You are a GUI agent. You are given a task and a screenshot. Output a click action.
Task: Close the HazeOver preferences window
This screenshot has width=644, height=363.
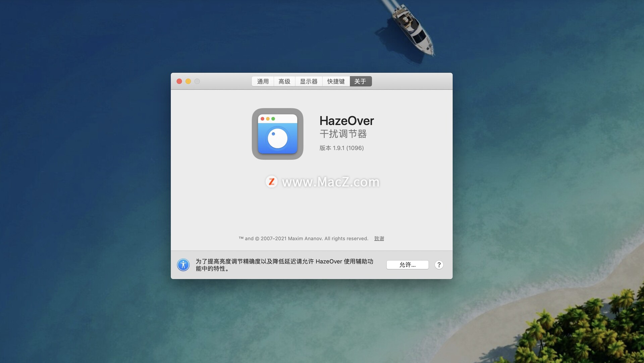pyautogui.click(x=179, y=81)
